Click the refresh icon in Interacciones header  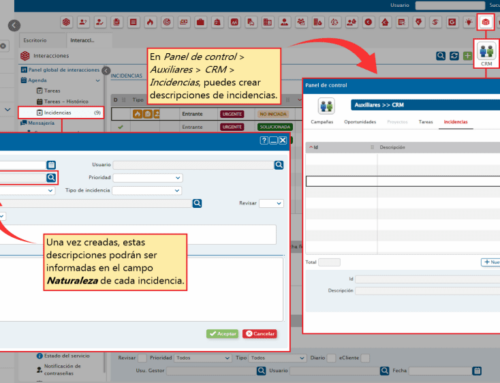pos(454,56)
